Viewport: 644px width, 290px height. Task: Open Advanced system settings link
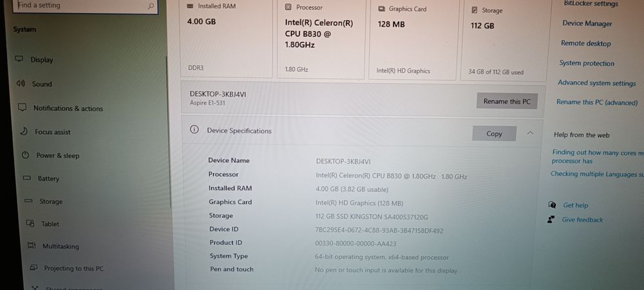pos(597,83)
